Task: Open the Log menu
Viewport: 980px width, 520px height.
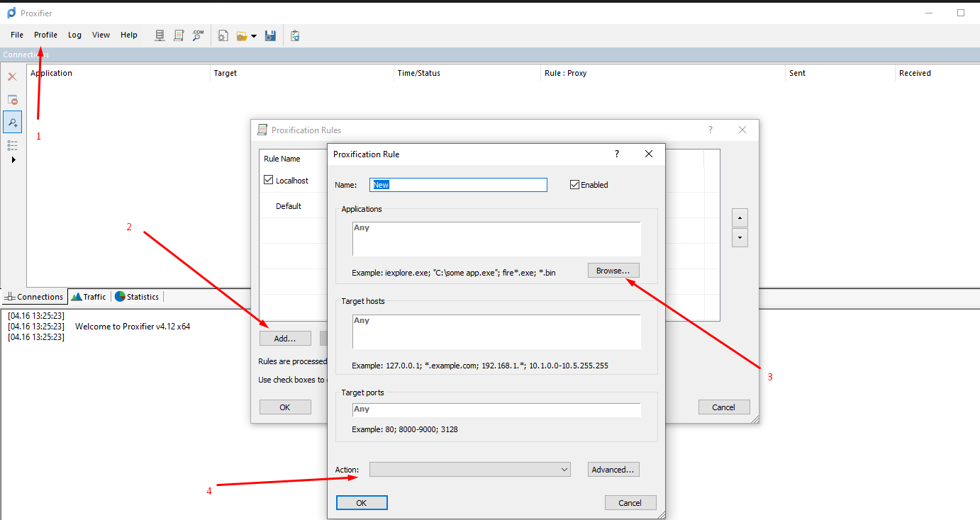Action: point(74,35)
